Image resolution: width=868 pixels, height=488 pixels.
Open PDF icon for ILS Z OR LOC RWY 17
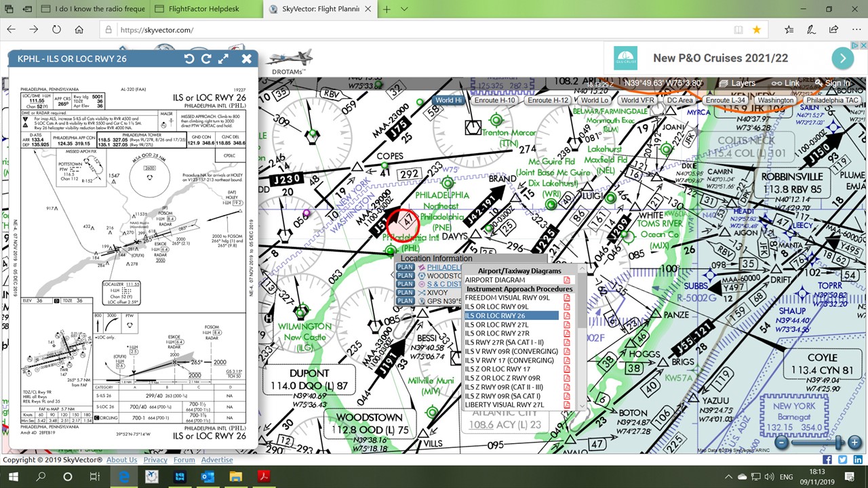[567, 369]
